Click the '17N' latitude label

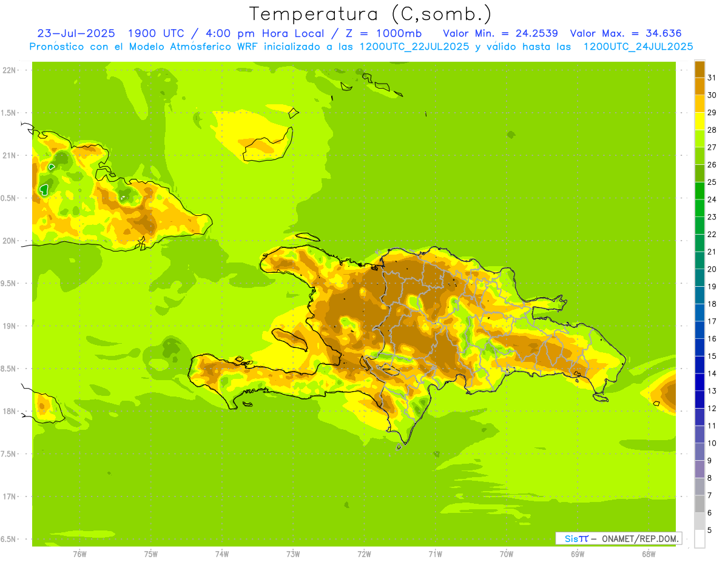[x=10, y=497]
